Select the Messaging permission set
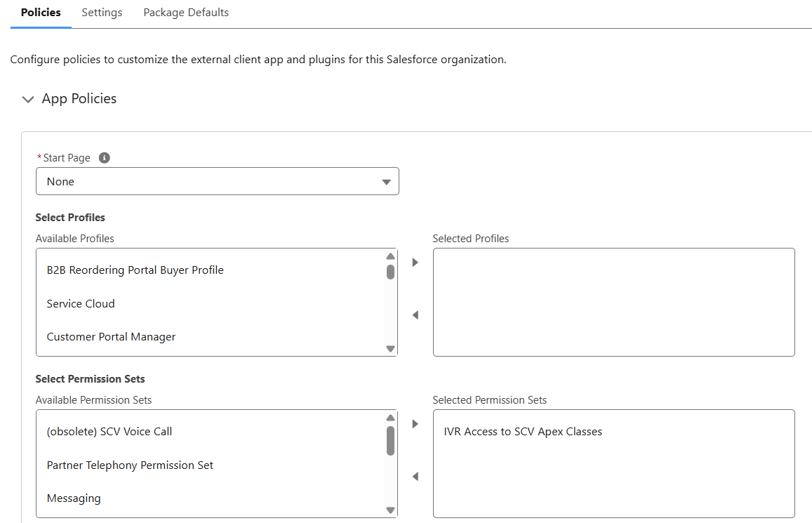The height and width of the screenshot is (523, 812). point(74,498)
